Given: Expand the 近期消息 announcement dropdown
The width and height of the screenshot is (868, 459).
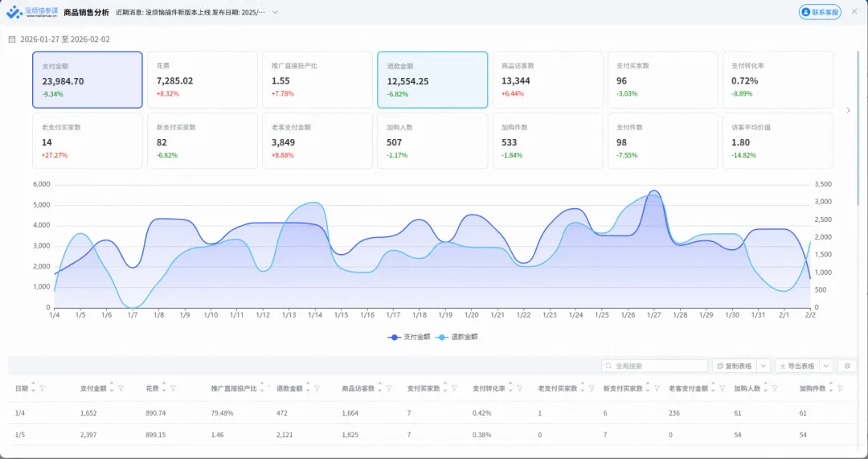Looking at the screenshot, I should (275, 12).
